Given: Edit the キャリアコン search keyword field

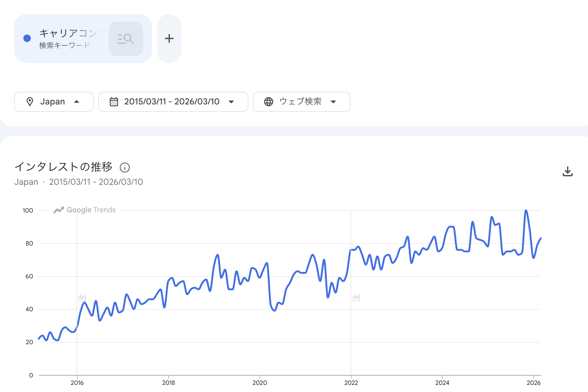Looking at the screenshot, I should [68, 33].
